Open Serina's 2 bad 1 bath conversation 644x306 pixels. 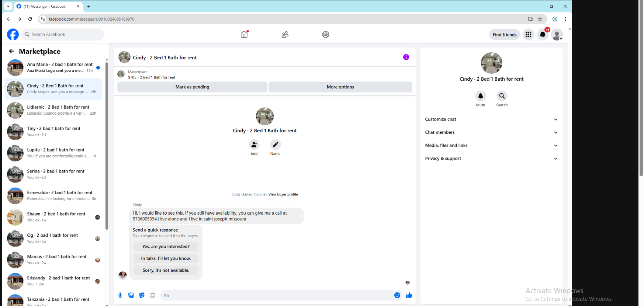[x=54, y=175]
